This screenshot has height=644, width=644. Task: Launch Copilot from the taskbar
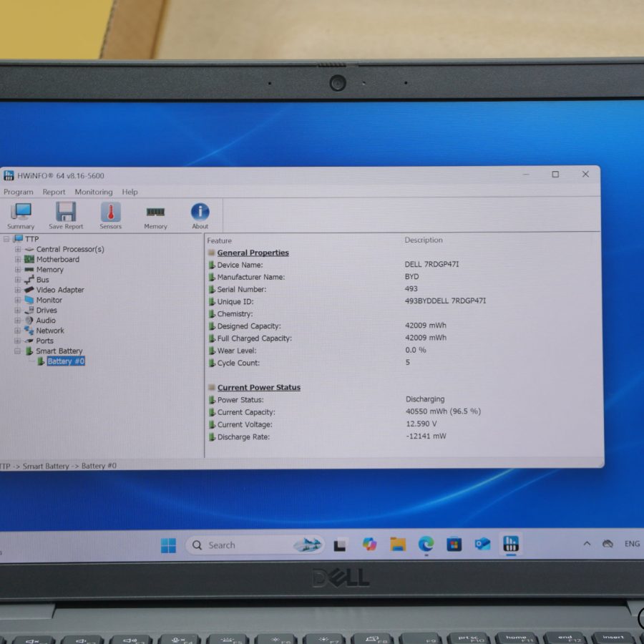tap(369, 545)
